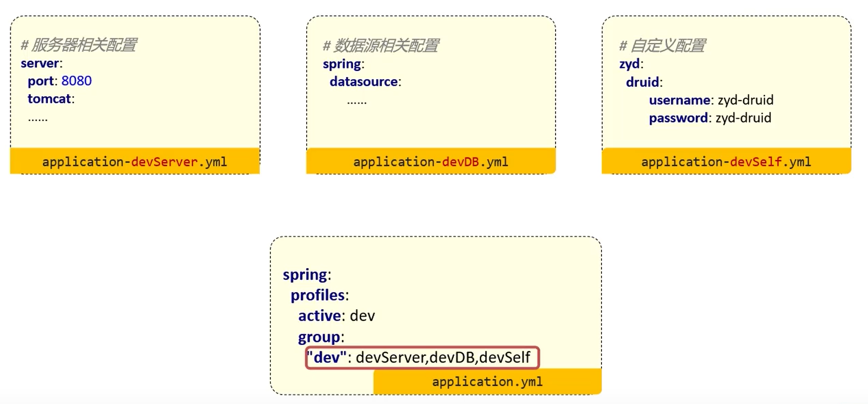Click the red-boxed dev group definition
Screen dimensions: 868x404
(x=422, y=358)
